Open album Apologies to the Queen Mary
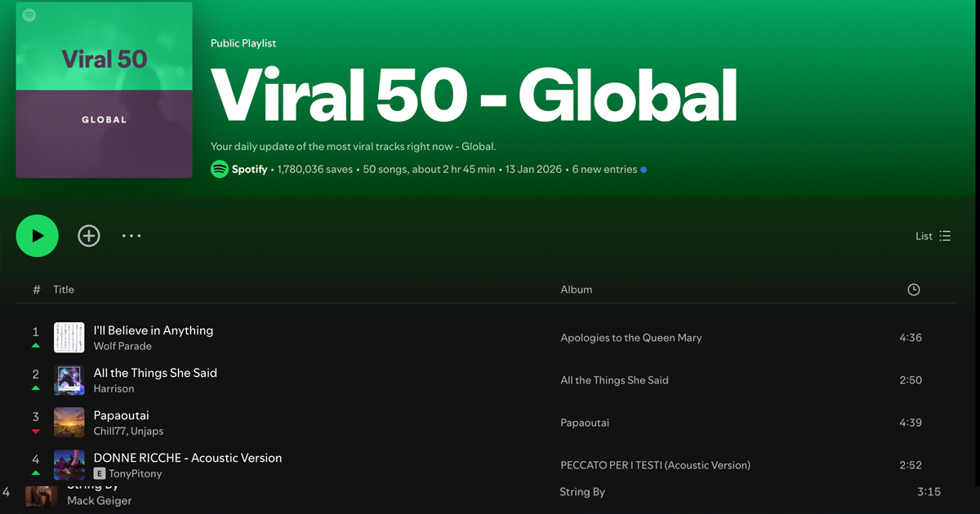The image size is (980, 514). pos(631,338)
